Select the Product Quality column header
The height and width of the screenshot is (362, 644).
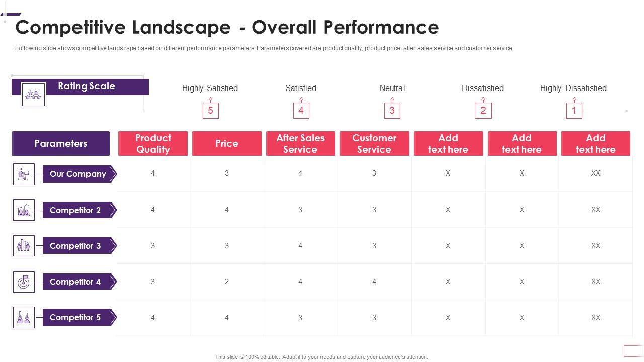tap(153, 144)
